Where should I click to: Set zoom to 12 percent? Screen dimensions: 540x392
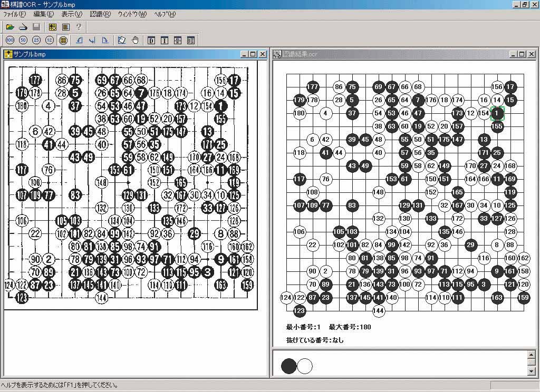(49, 40)
